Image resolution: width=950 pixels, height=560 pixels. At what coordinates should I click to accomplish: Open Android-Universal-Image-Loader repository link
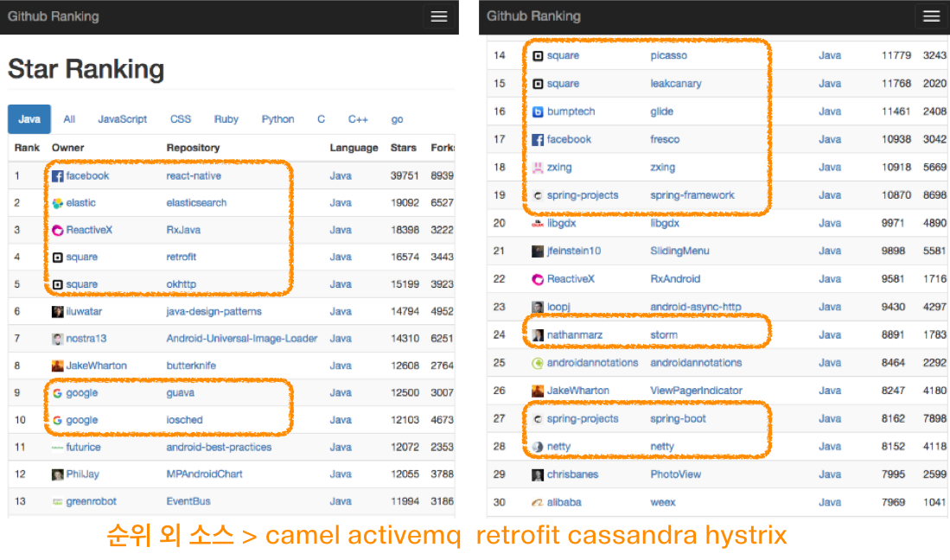[242, 339]
